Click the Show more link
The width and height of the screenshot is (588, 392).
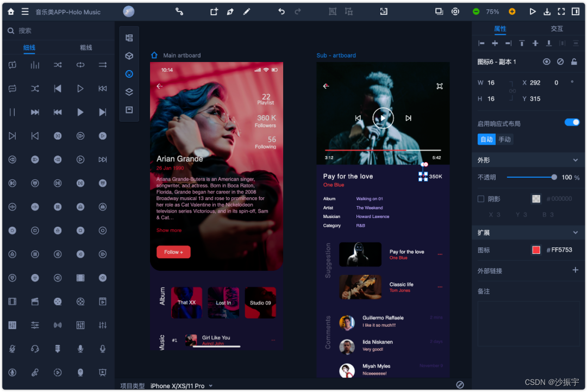[x=169, y=231]
